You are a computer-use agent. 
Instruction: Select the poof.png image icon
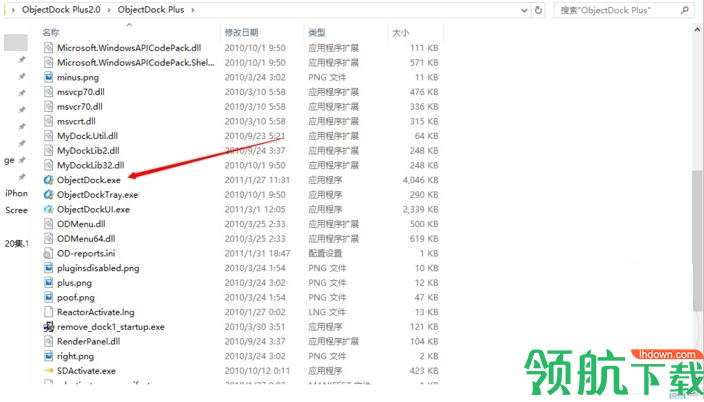tap(48, 297)
